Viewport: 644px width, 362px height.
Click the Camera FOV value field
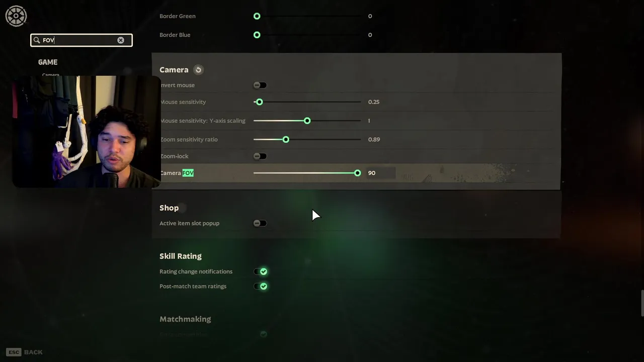(381, 173)
